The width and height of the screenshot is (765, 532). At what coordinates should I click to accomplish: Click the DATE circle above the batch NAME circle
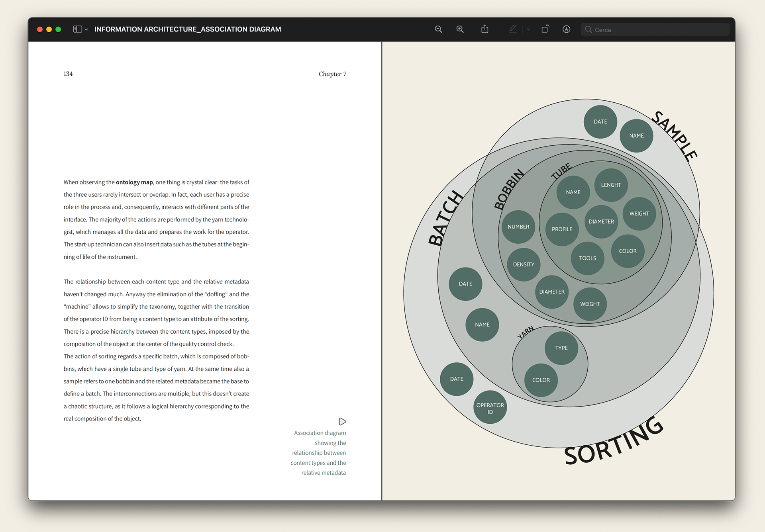tap(465, 284)
